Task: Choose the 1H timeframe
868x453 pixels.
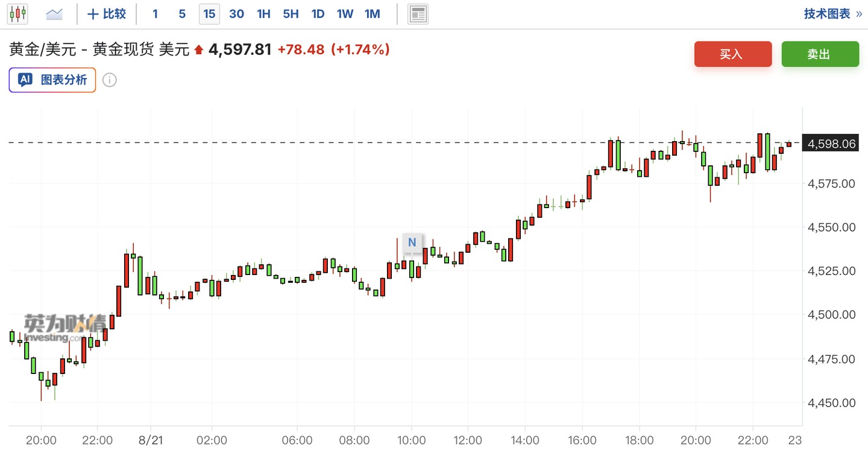Action: coord(263,13)
